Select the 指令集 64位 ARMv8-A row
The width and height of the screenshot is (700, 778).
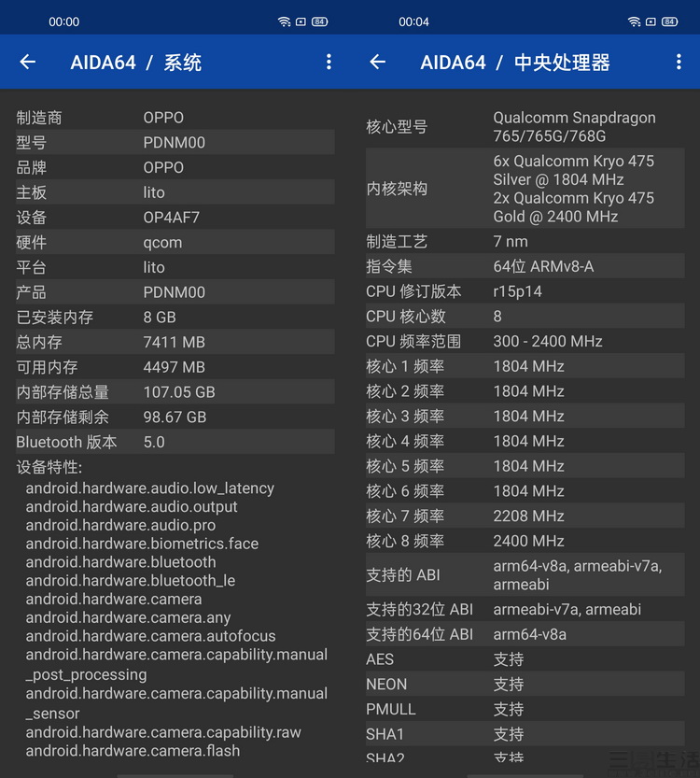pyautogui.click(x=525, y=266)
